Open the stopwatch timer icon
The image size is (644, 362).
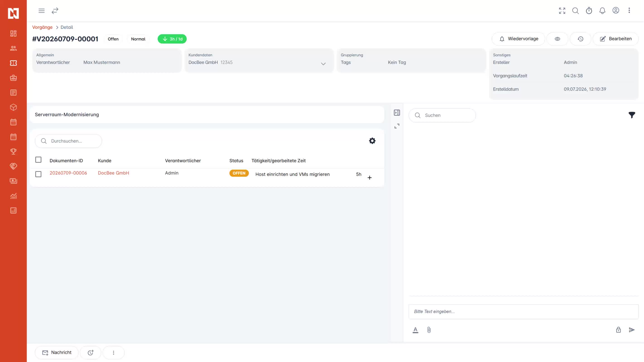point(589,11)
